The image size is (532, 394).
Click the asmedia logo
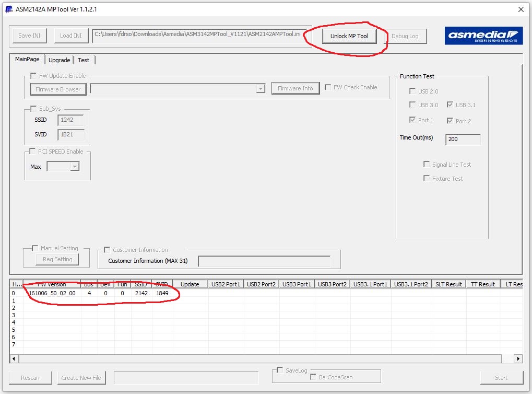pyautogui.click(x=483, y=36)
